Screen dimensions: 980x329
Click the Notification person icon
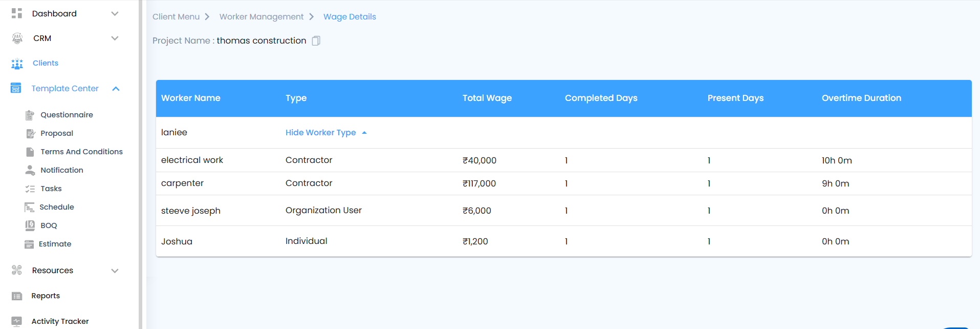click(x=30, y=170)
